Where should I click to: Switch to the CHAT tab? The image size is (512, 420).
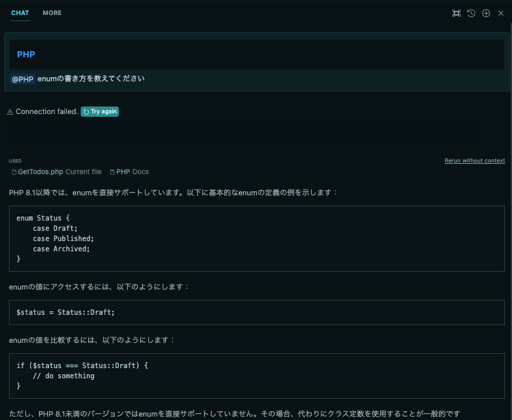point(20,13)
